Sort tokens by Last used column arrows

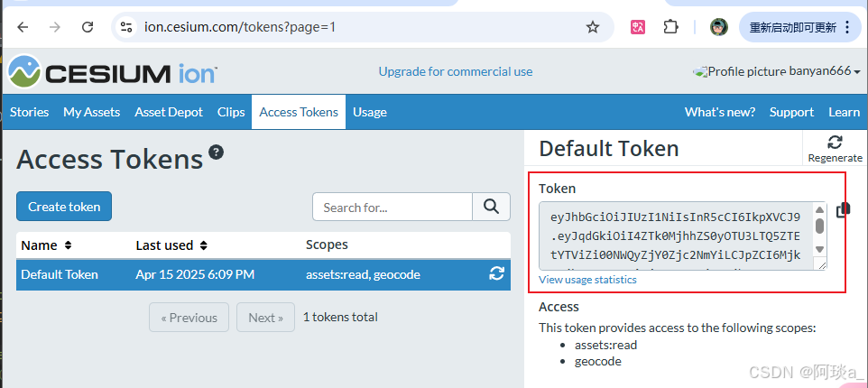[x=204, y=245]
